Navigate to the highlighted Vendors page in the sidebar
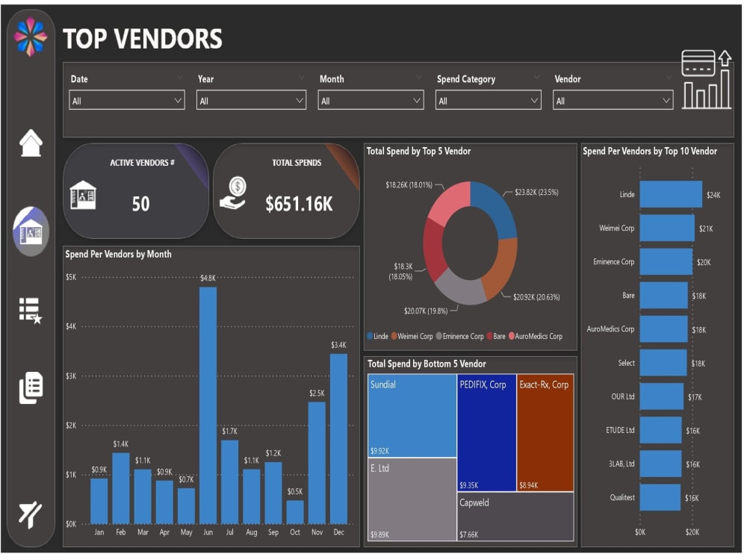 pyautogui.click(x=30, y=228)
